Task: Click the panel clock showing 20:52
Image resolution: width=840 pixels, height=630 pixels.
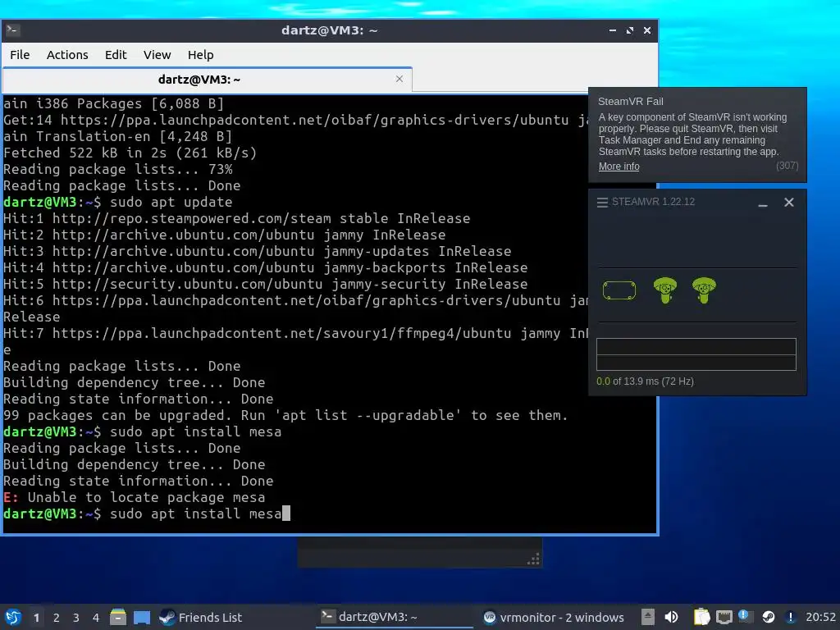Action: (x=820, y=617)
